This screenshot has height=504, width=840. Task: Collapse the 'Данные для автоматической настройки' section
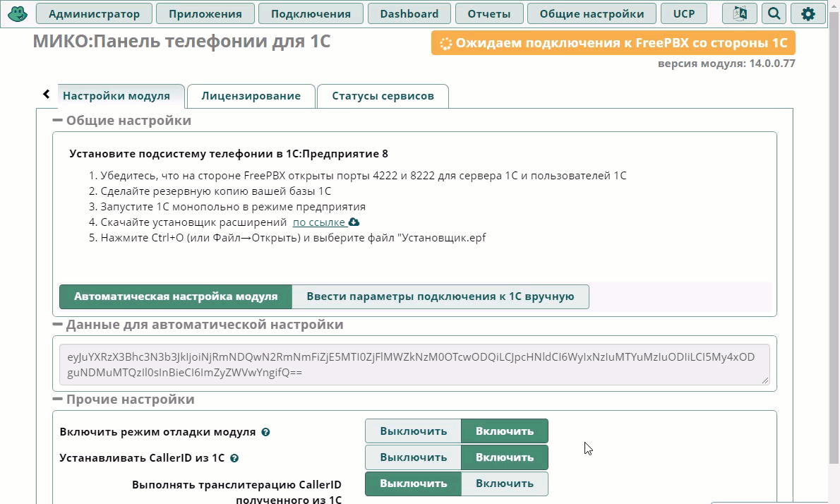point(56,325)
